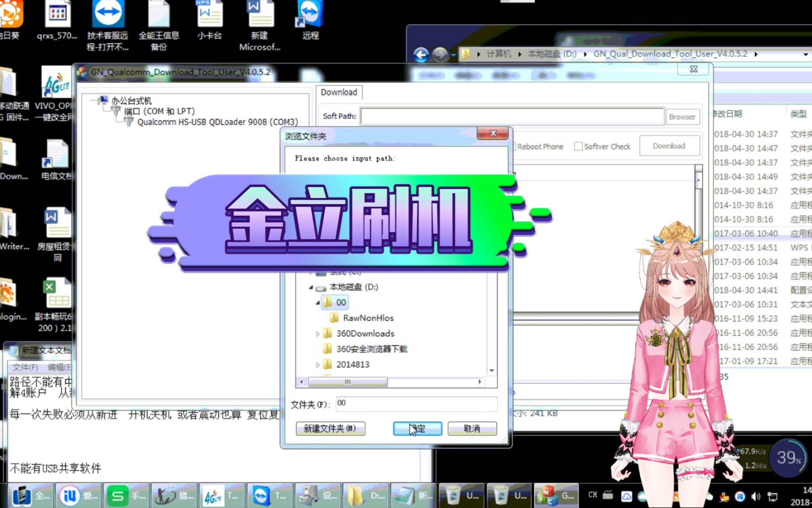The image size is (812, 508).
Task: Switch to the 4G LTE taskbar app
Action: pyautogui.click(x=222, y=495)
